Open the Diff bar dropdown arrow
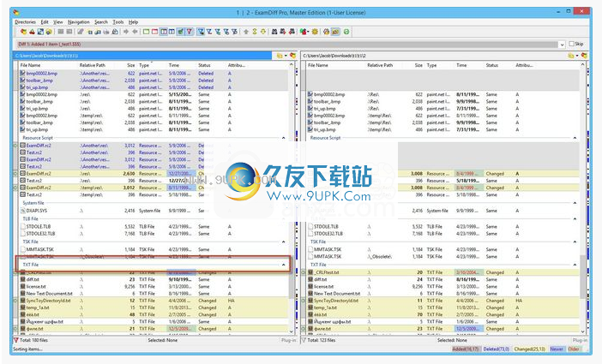The image size is (602, 364). 562,45
